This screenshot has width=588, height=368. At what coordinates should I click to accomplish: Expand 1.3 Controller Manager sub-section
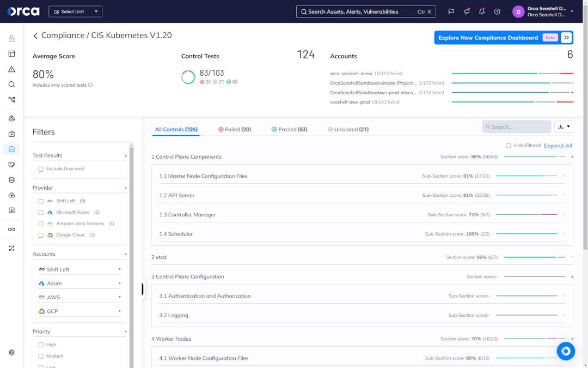564,214
